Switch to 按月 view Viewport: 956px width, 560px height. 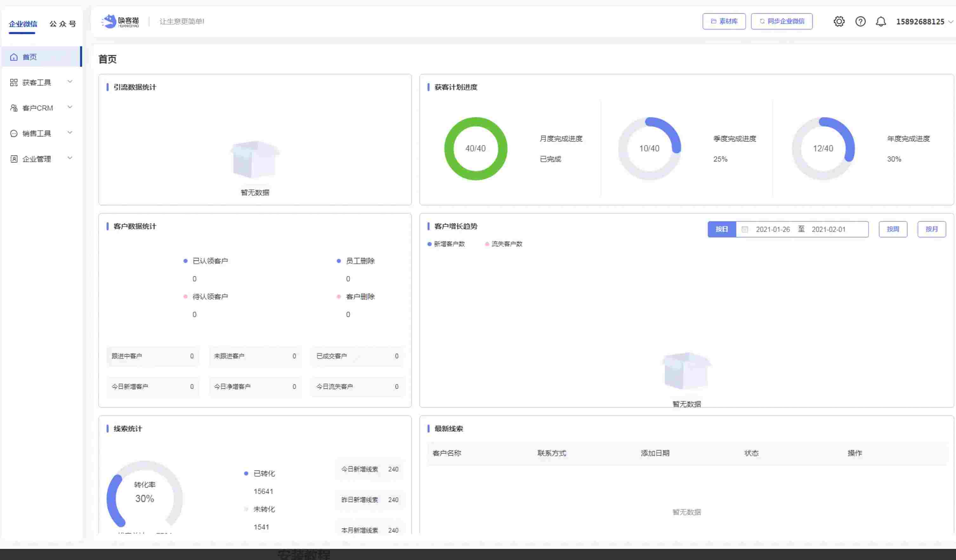click(x=932, y=229)
